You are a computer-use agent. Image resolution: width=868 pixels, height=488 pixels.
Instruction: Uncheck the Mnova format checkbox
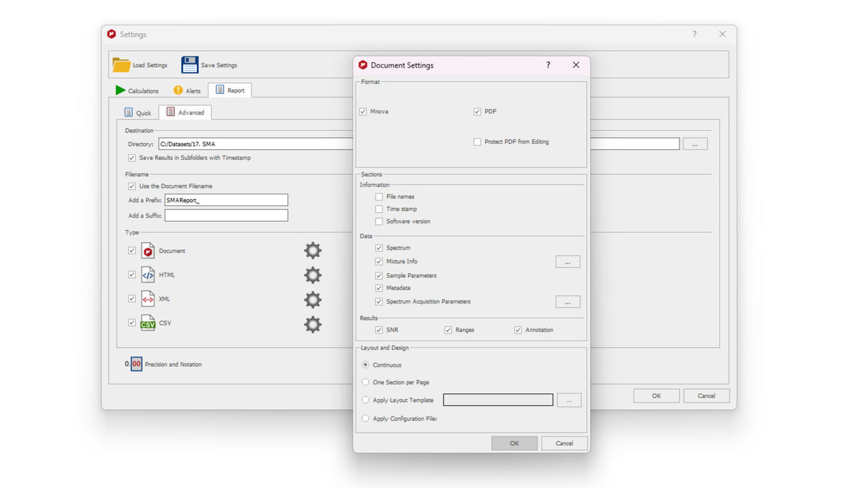(363, 111)
